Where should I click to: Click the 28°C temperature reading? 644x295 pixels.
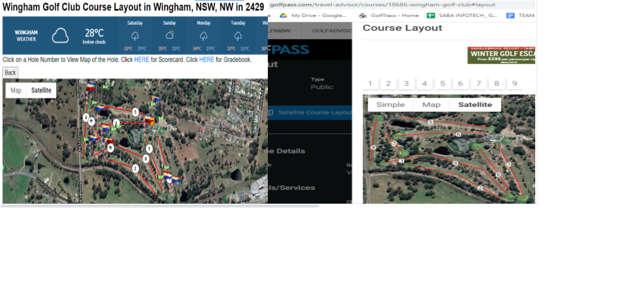[94, 33]
